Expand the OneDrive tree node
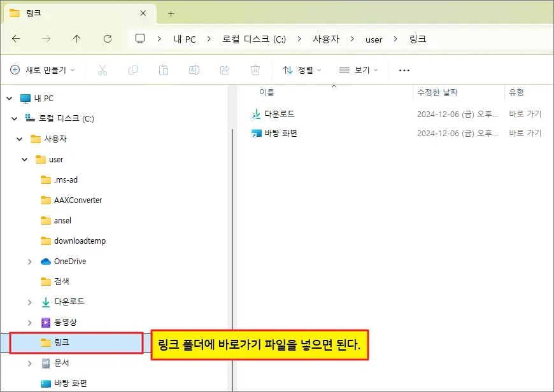554x392 pixels. pos(30,262)
